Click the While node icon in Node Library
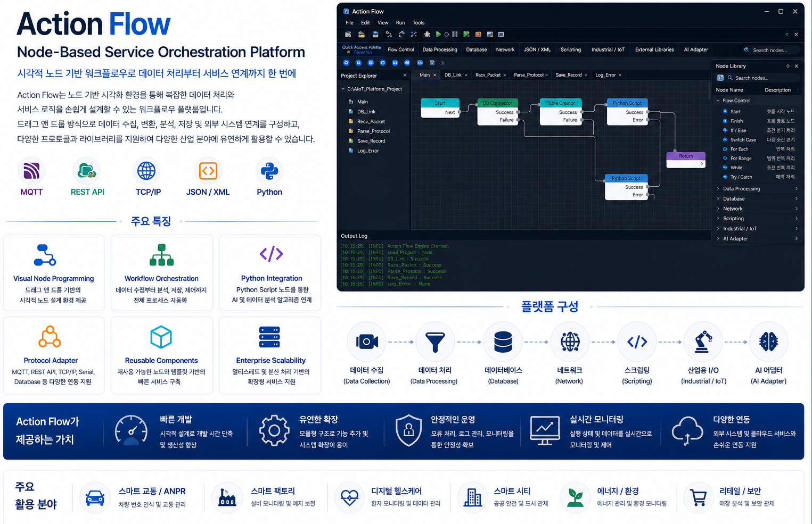The width and height of the screenshot is (812, 524). [x=725, y=168]
